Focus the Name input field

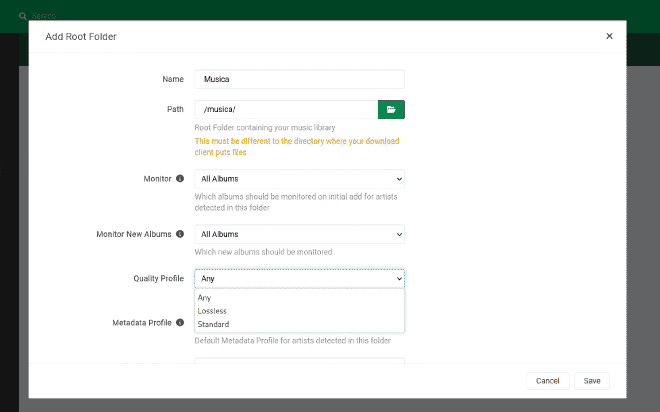pyautogui.click(x=299, y=79)
